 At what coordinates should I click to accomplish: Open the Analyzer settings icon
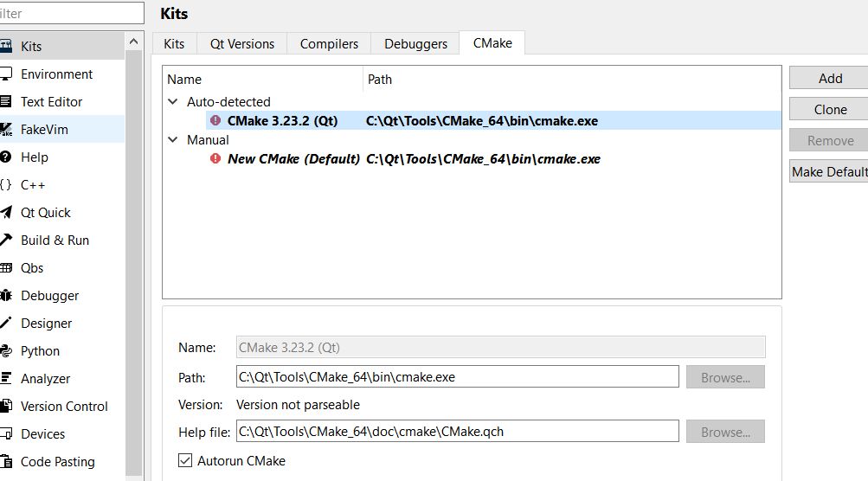click(5, 378)
